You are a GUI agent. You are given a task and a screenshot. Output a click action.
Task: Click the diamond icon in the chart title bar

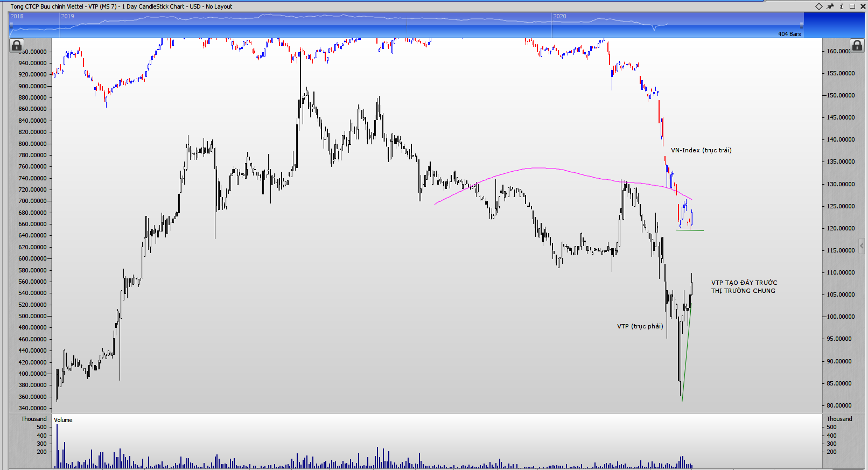tap(818, 6)
